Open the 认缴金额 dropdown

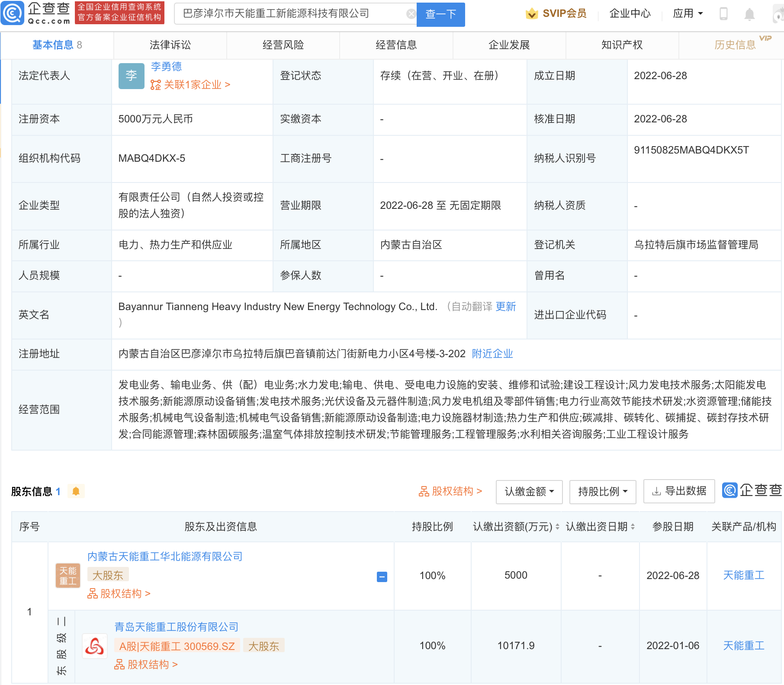[529, 492]
